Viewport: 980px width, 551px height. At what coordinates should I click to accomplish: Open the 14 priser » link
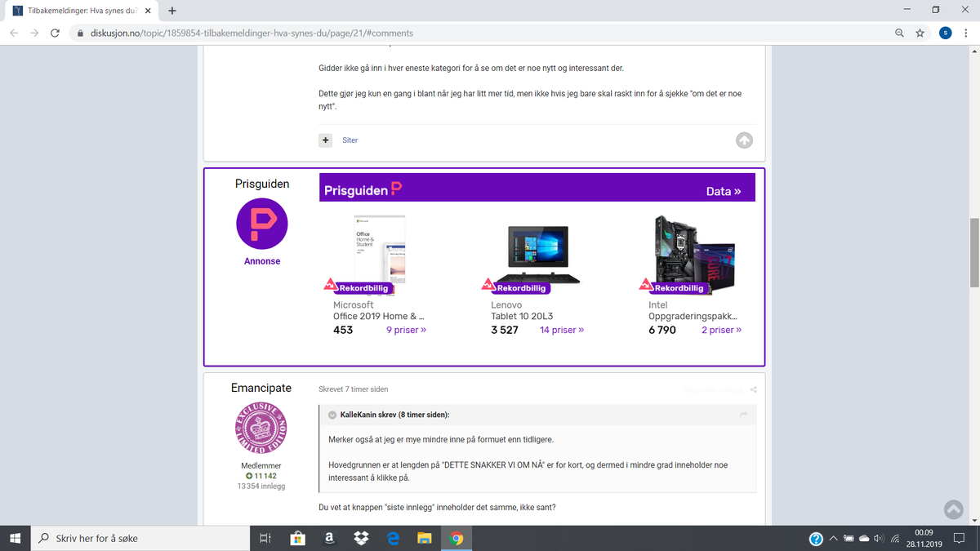[562, 331]
